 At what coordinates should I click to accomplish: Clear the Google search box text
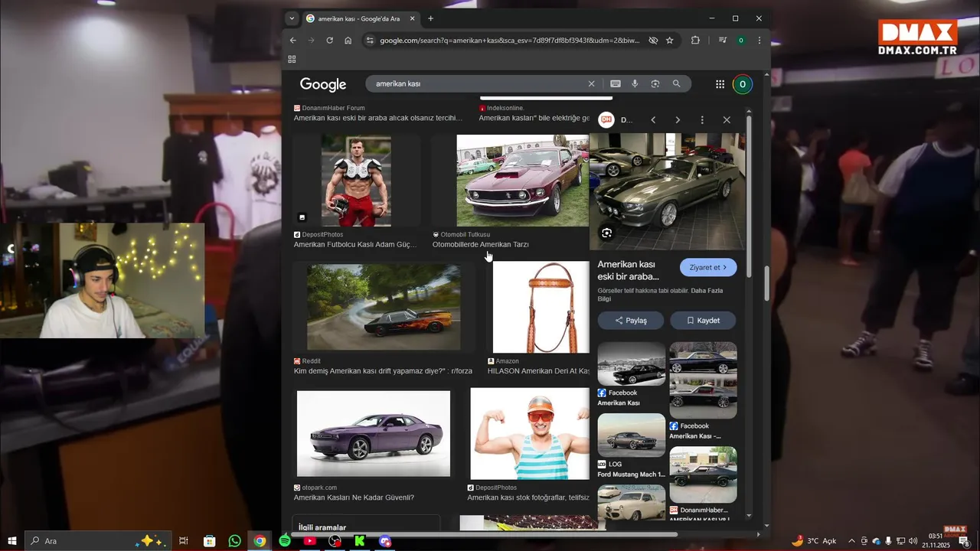point(591,84)
